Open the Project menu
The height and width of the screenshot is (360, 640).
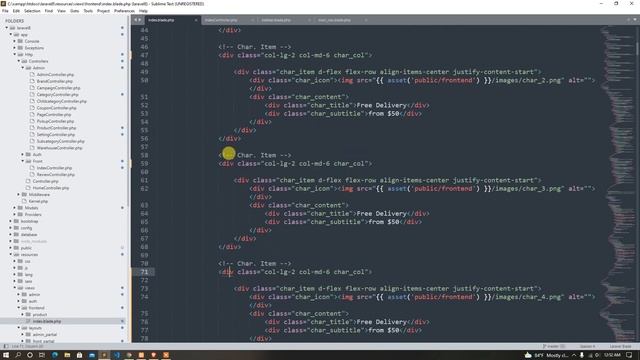coord(103,11)
